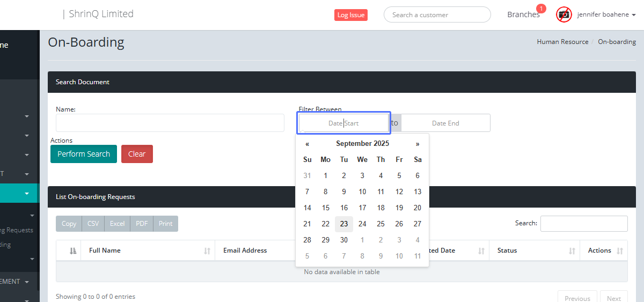Screen dimensions: 644x302
Task: Pick September 15 in date picker
Action: pyautogui.click(x=326, y=208)
